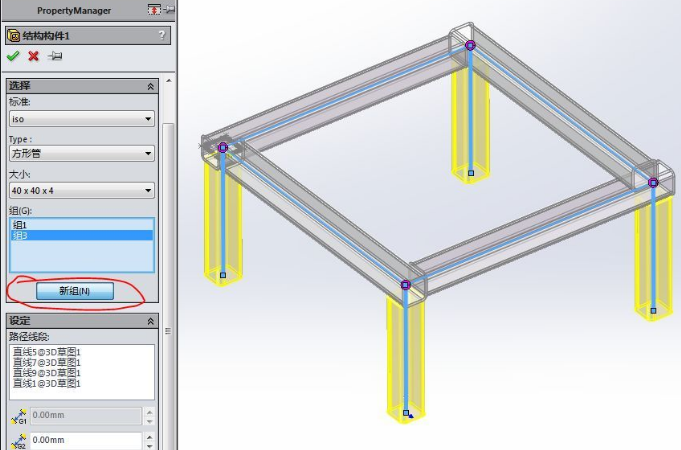
Task: Click the left leg bottom endpoint
Action: (x=223, y=275)
